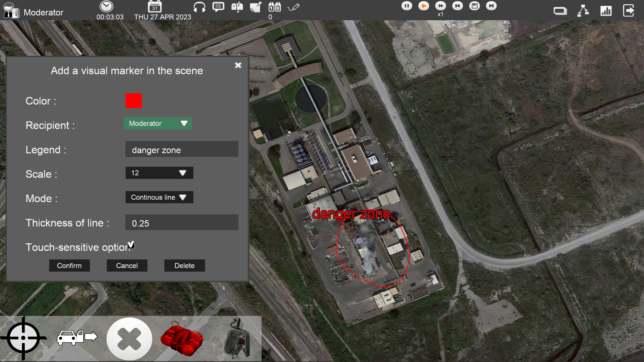Click the Thickness of line field
This screenshot has width=644, height=362.
coord(182,222)
